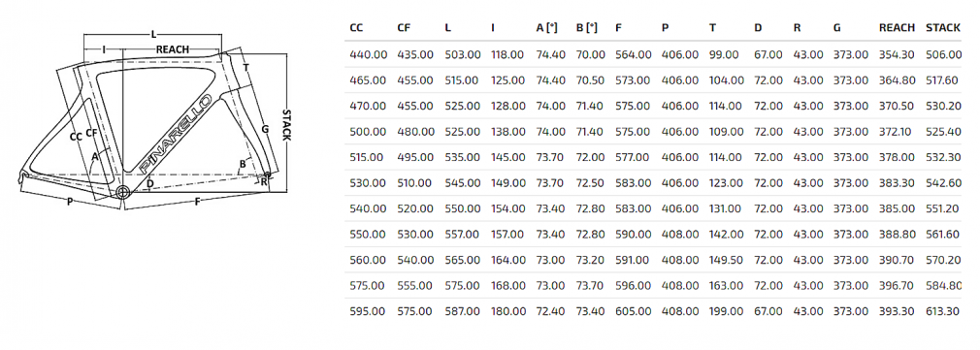Select the 372.10 reach value

pos(896,132)
